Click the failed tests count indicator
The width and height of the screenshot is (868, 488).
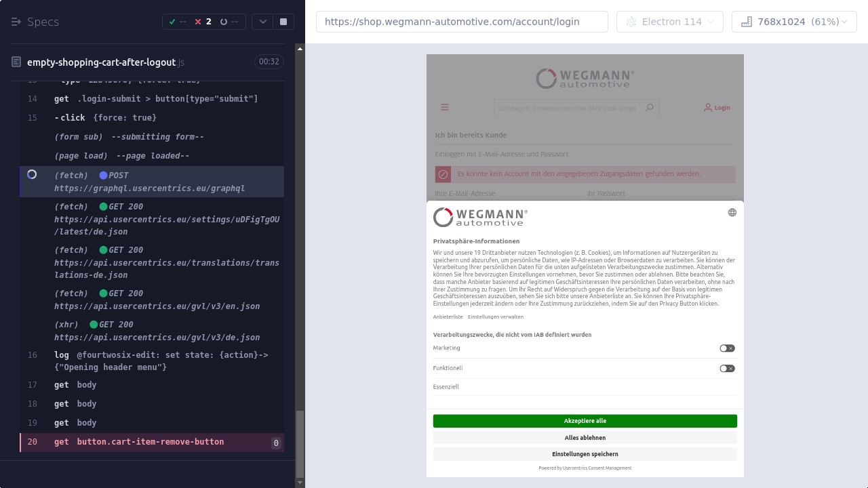pos(203,22)
